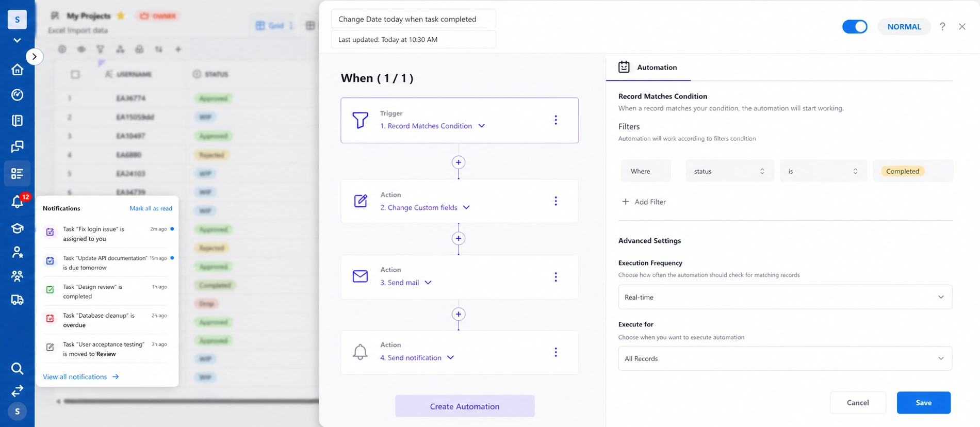Open the 'Update API documentation' notification

tap(108, 262)
